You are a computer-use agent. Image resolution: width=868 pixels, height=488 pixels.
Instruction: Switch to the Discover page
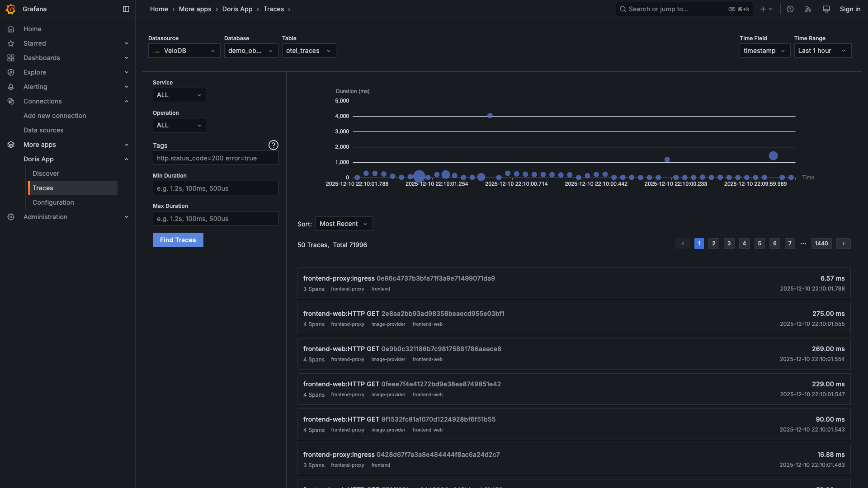pos(46,174)
